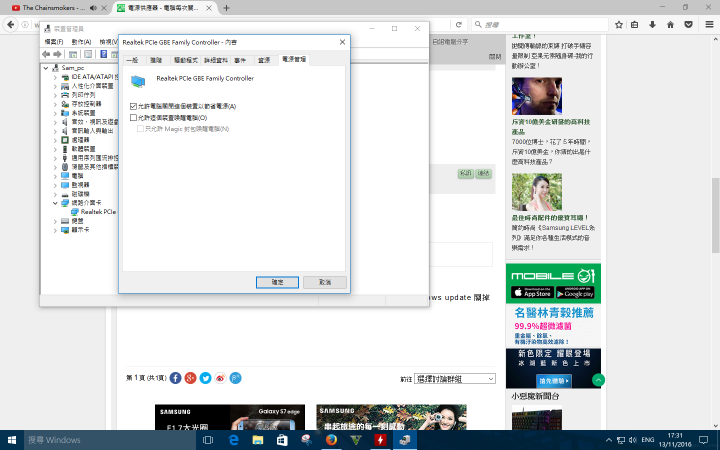Collapse the 網路介面卡 tree node
720x450 pixels.
[55, 202]
